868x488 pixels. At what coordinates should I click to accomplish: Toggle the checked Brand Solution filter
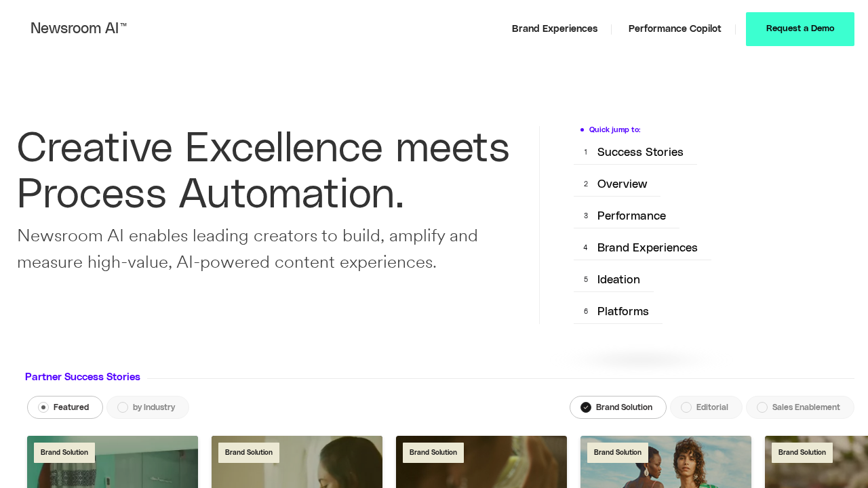coord(618,407)
